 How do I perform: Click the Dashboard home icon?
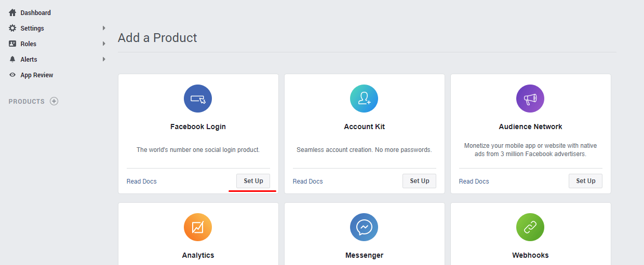12,12
